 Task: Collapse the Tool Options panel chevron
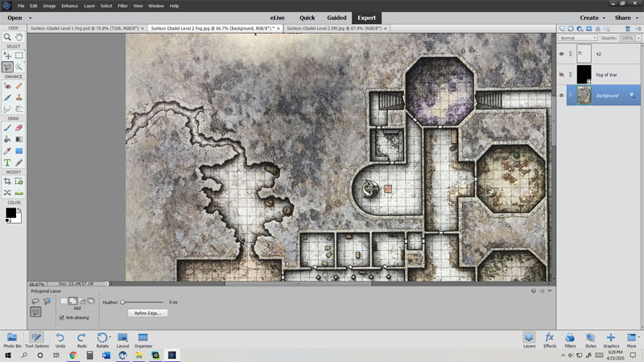550,290
